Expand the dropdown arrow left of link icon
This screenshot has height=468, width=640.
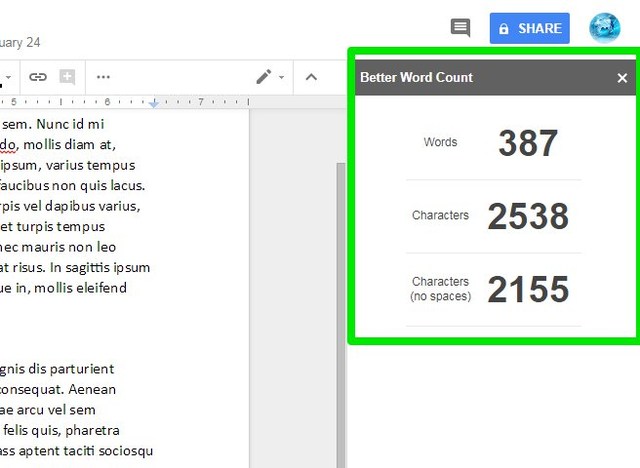[x=9, y=77]
